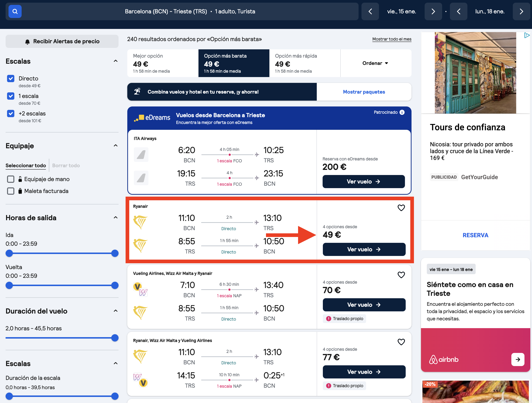The width and height of the screenshot is (532, 403).
Task: Open Mostrar todo el mes link
Action: (392, 39)
